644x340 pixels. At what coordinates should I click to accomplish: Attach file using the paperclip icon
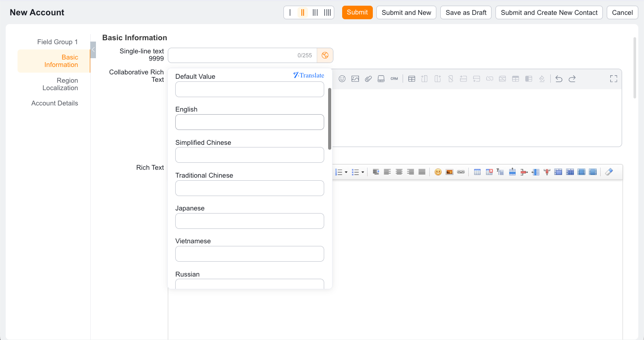click(x=368, y=79)
